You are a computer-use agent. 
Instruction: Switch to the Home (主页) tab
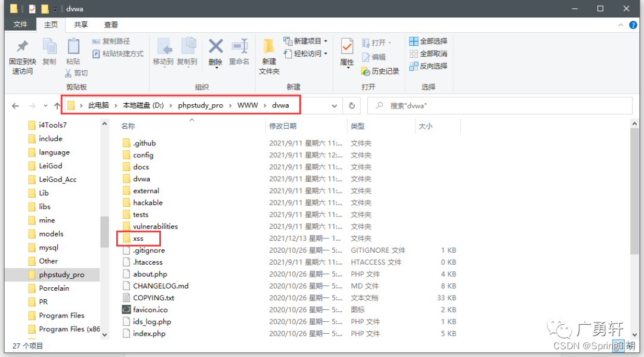point(51,25)
